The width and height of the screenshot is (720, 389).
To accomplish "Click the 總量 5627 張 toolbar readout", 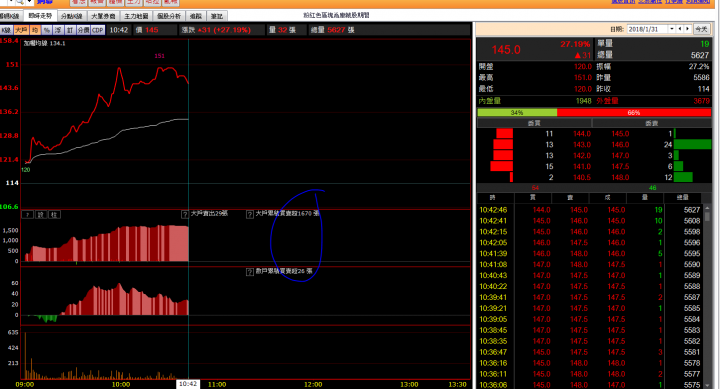I will click(x=332, y=30).
